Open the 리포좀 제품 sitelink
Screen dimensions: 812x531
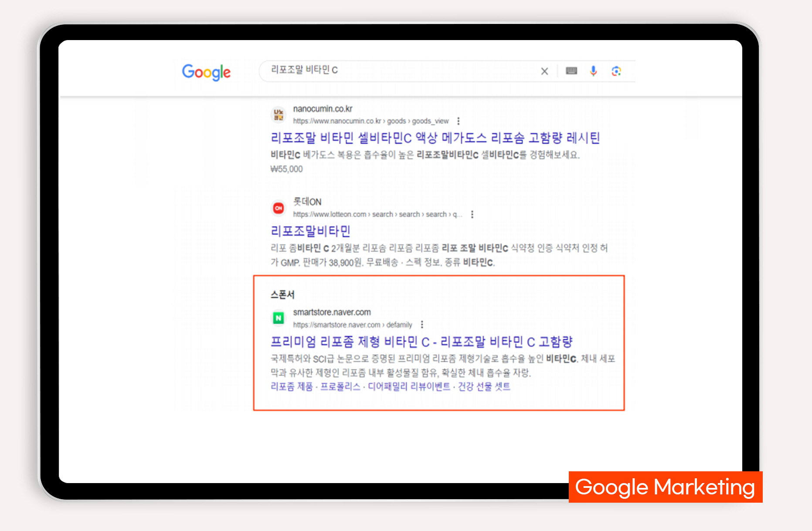[292, 387]
